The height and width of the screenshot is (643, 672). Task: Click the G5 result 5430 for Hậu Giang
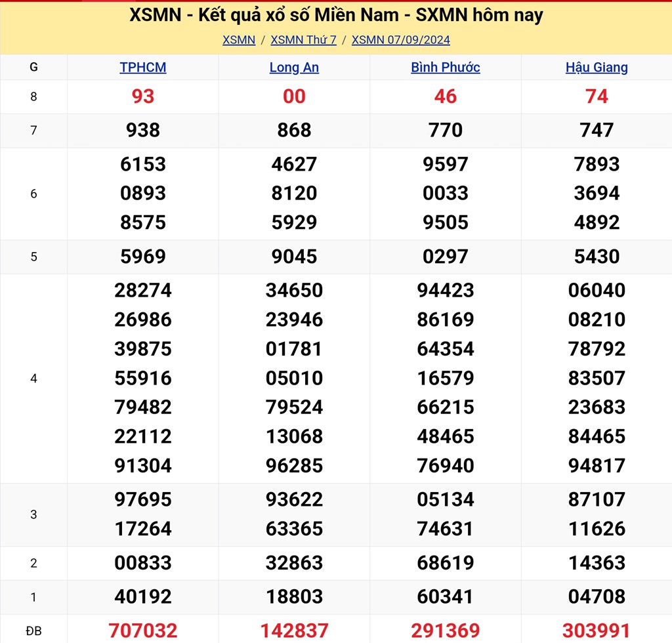pos(597,257)
